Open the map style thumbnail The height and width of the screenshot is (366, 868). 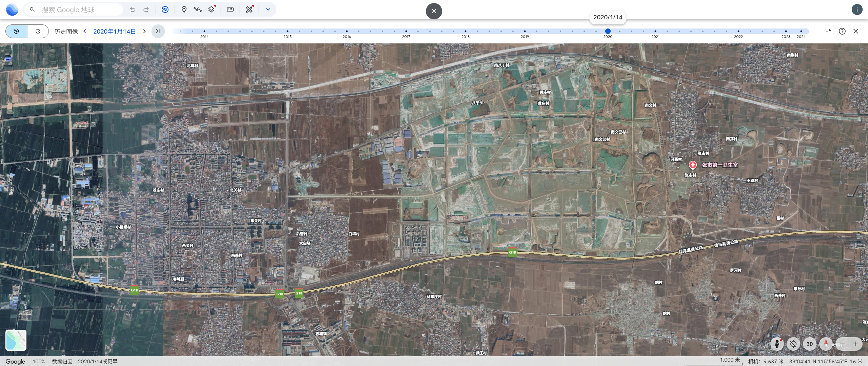tap(16, 340)
